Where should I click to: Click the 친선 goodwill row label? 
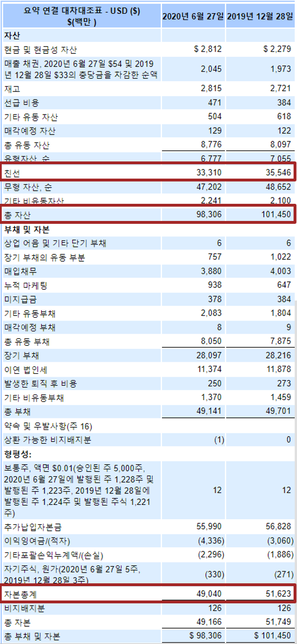click(x=12, y=174)
